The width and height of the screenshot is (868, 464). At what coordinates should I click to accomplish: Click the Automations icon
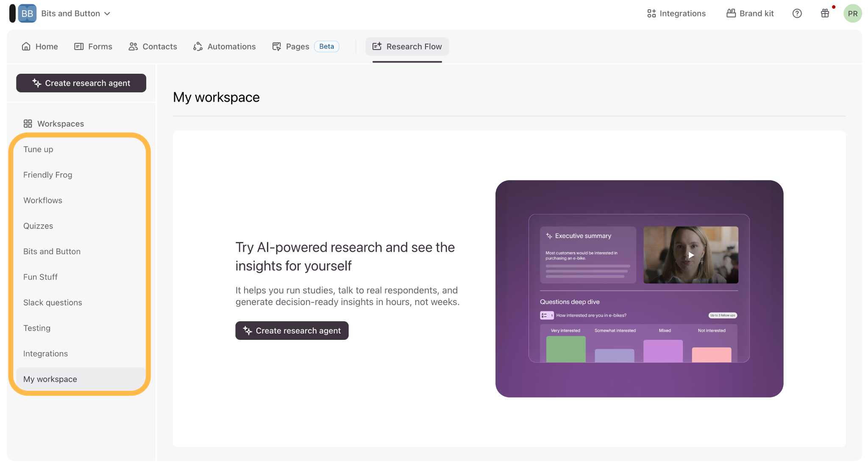[198, 47]
